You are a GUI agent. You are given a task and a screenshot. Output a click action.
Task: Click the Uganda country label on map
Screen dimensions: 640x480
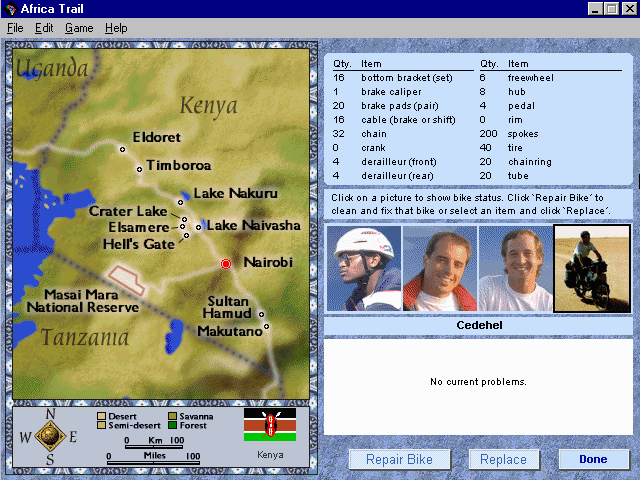click(52, 68)
